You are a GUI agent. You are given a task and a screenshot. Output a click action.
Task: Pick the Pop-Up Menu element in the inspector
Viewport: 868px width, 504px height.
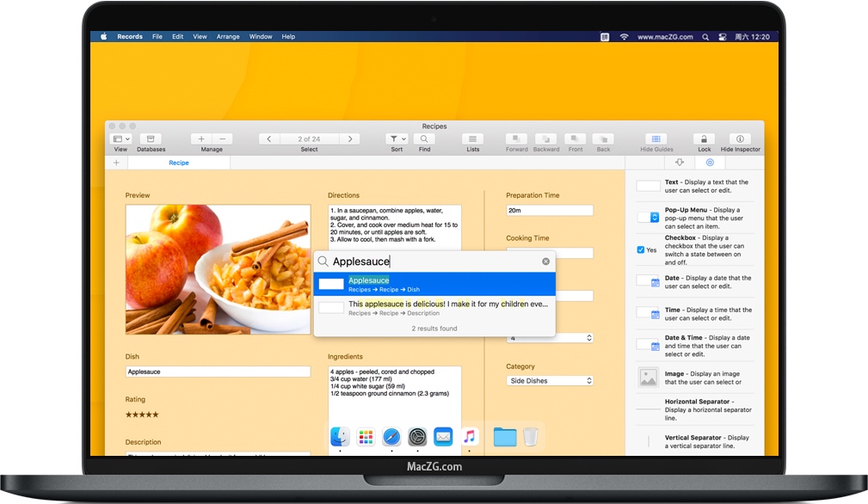click(x=696, y=218)
